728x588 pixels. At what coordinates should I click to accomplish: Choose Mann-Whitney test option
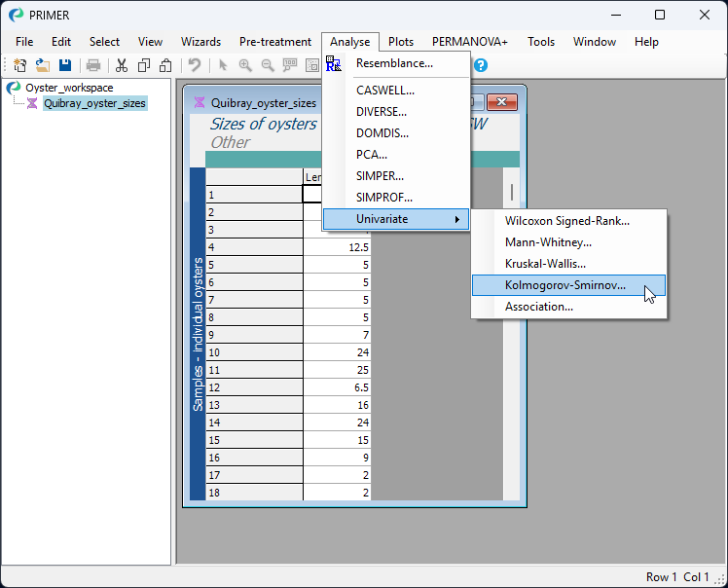pos(548,242)
